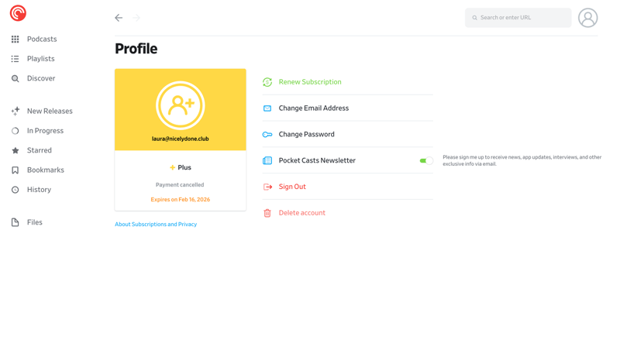This screenshot has height=364, width=620.
Task: Select Change Email Address option
Action: click(313, 108)
